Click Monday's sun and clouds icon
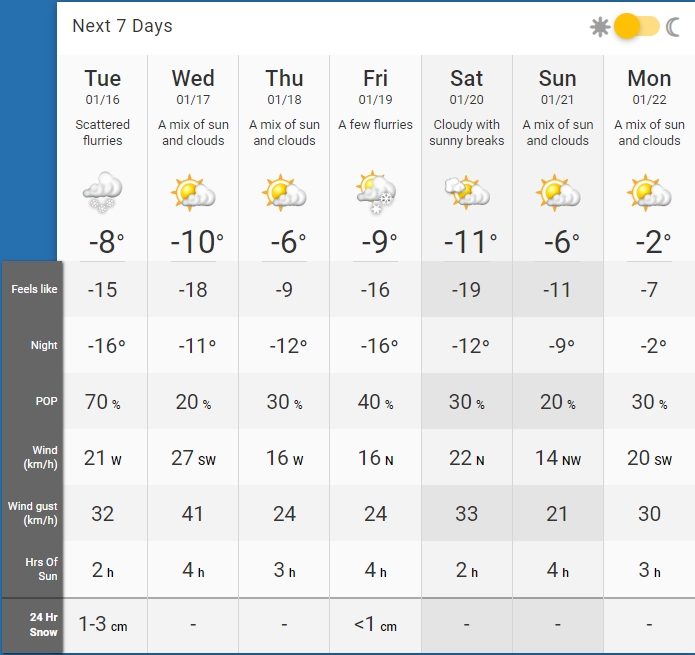This screenshot has height=655, width=695. (649, 192)
